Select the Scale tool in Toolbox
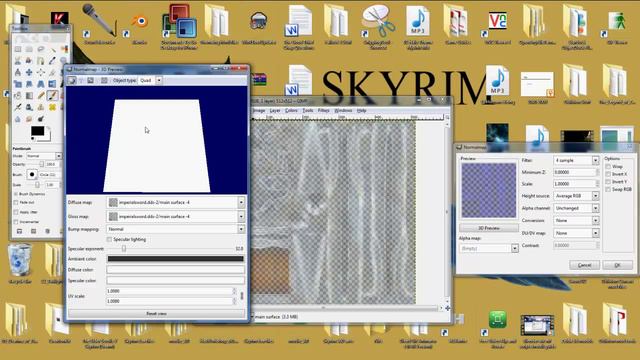The height and width of the screenshot is (360, 640). point(18,84)
